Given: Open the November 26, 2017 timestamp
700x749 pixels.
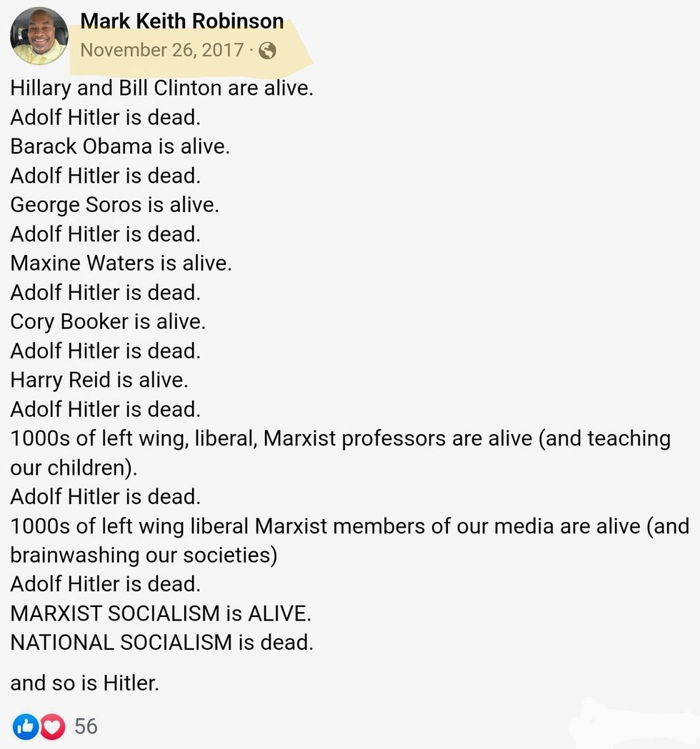Looking at the screenshot, I should click(x=162, y=51).
